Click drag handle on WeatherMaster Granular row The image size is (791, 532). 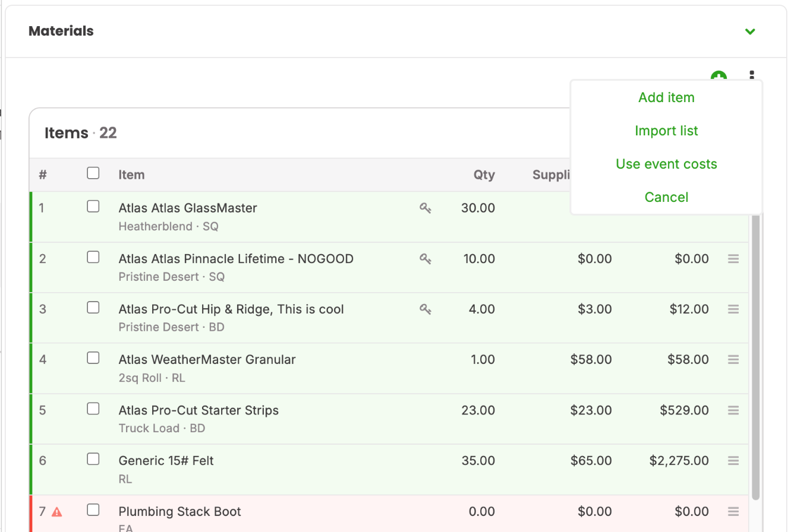(733, 360)
